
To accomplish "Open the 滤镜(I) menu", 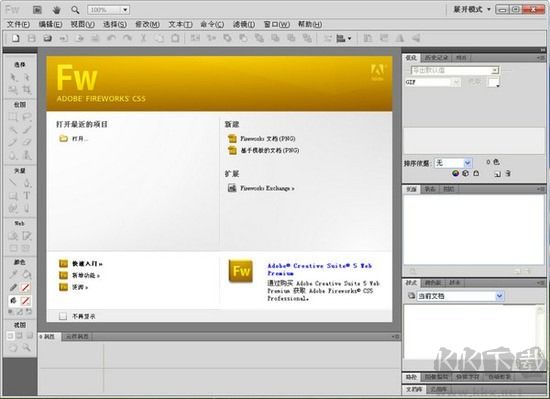I will (244, 24).
